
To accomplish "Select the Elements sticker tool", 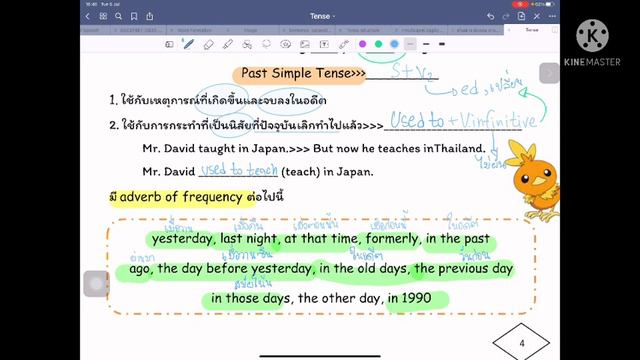I will [x=285, y=44].
